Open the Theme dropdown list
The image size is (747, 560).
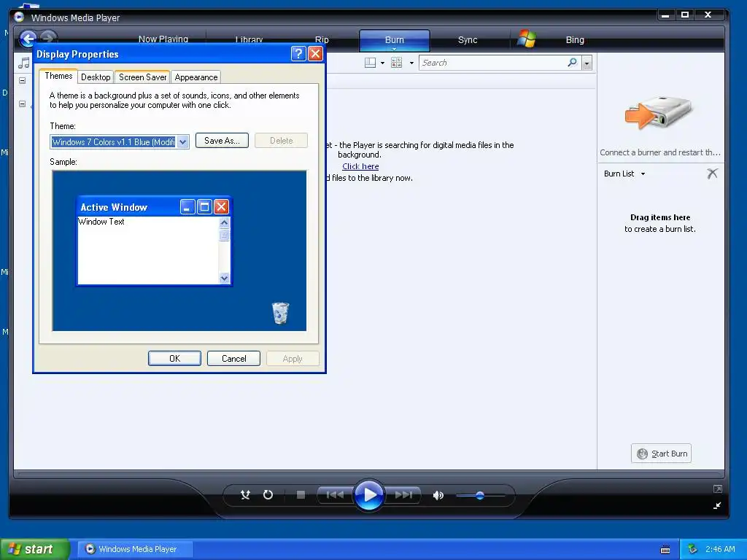183,142
